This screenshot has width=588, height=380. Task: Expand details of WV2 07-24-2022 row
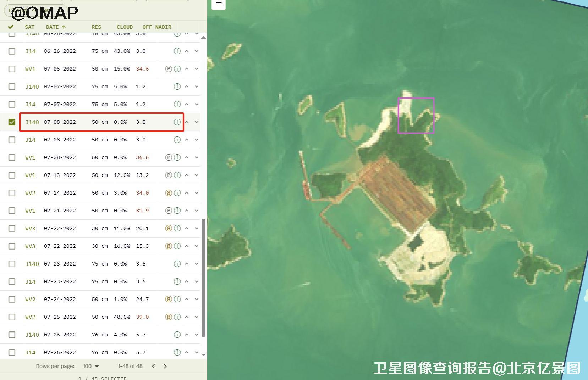coord(197,299)
